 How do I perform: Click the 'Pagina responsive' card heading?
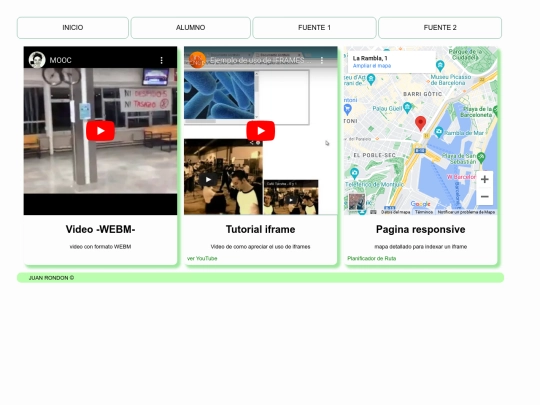420,229
